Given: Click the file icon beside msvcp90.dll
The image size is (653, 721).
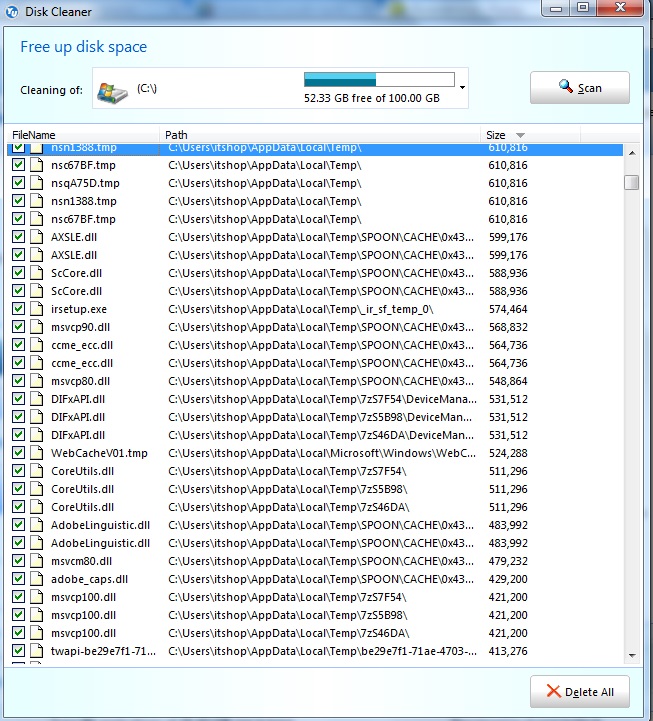Looking at the screenshot, I should tap(36, 327).
